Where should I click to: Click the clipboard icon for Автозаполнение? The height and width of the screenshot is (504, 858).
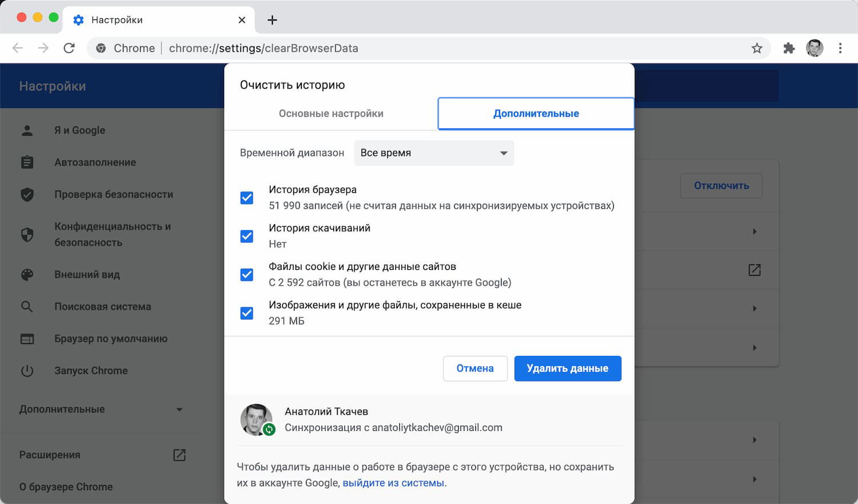(x=27, y=162)
